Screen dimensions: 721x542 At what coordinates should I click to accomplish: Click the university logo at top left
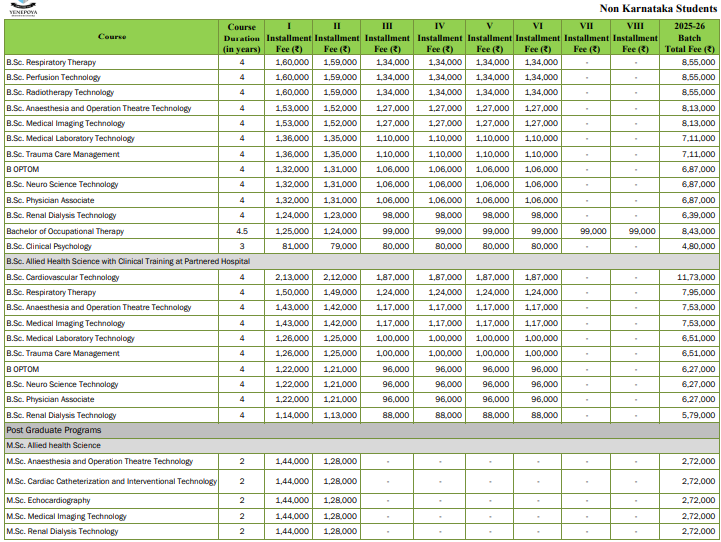[21, 8]
